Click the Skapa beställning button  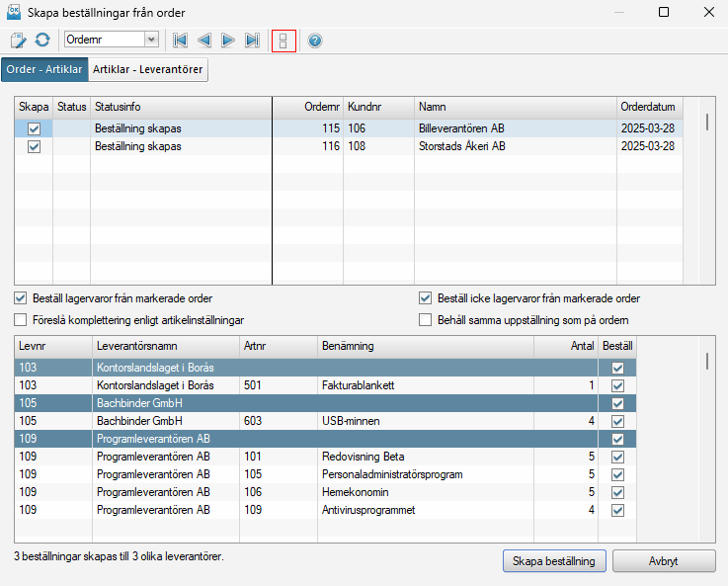pyautogui.click(x=553, y=561)
